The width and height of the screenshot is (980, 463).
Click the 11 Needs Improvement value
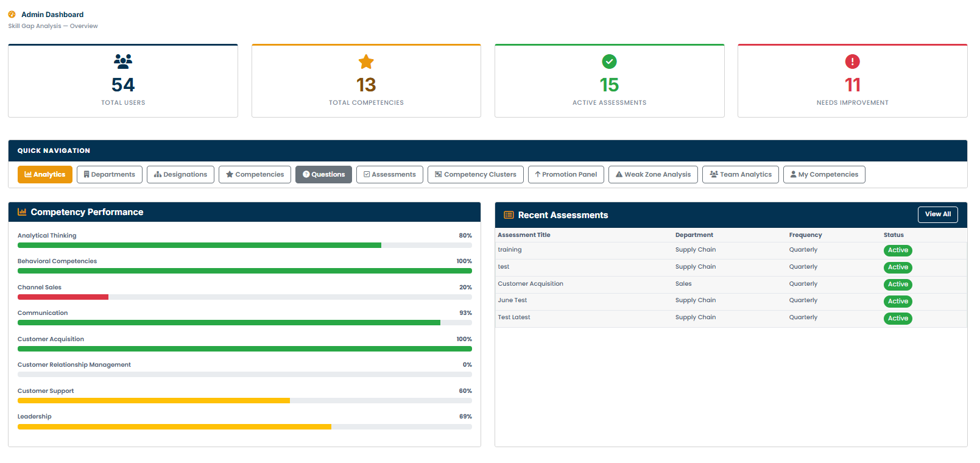coord(852,85)
